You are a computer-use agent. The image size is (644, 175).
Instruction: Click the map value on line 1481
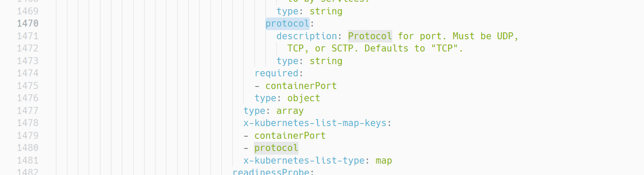(384, 161)
